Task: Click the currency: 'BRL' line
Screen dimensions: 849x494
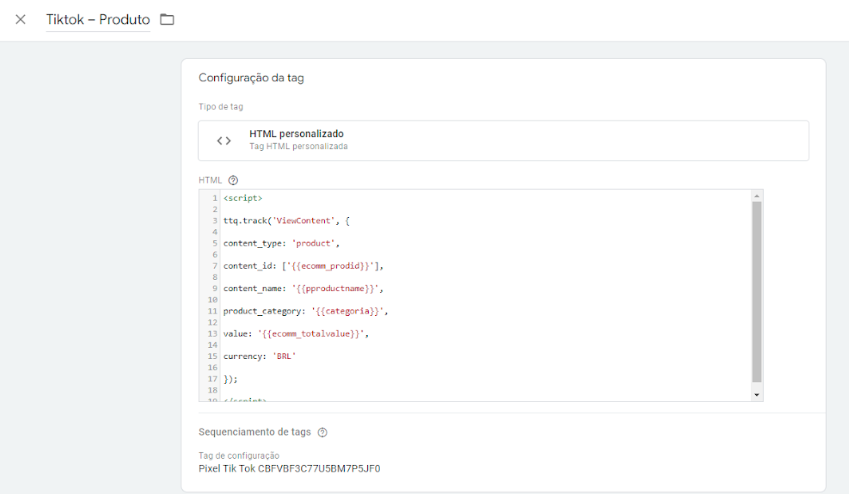Action: 260,356
